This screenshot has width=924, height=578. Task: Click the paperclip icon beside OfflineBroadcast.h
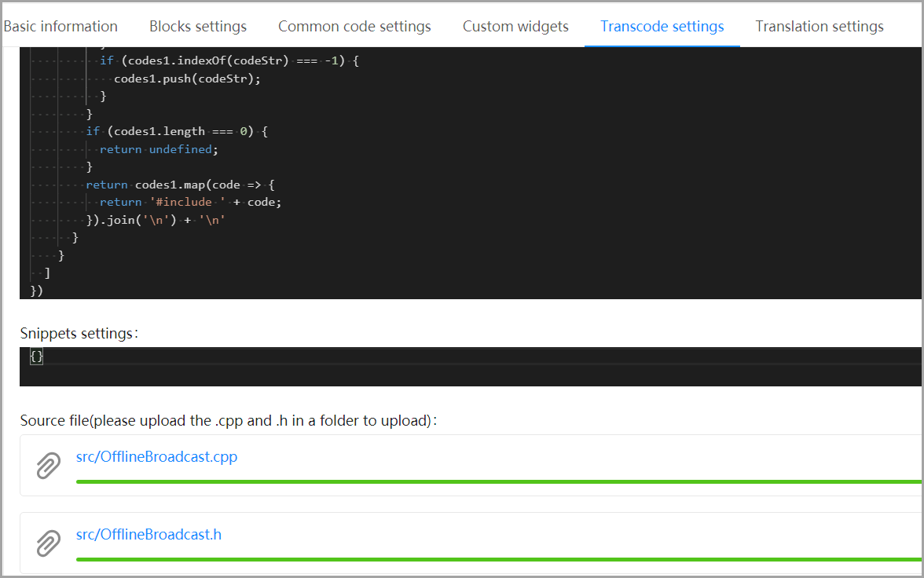(49, 543)
